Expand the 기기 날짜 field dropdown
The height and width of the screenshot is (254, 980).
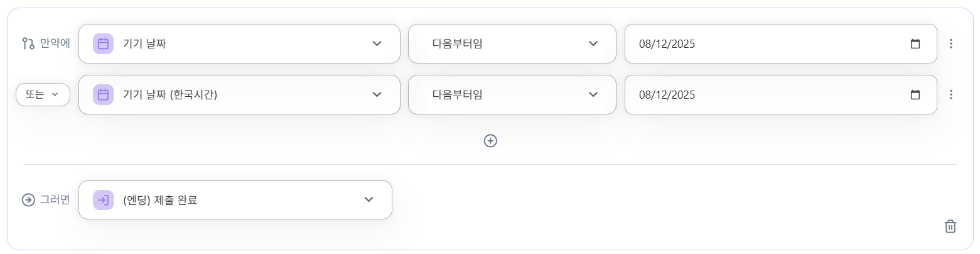[377, 43]
